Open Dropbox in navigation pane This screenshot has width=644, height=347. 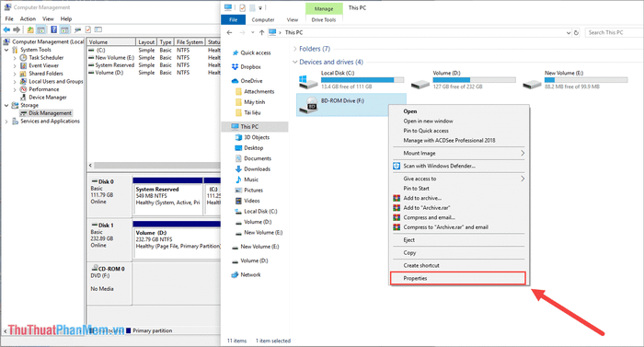[250, 67]
